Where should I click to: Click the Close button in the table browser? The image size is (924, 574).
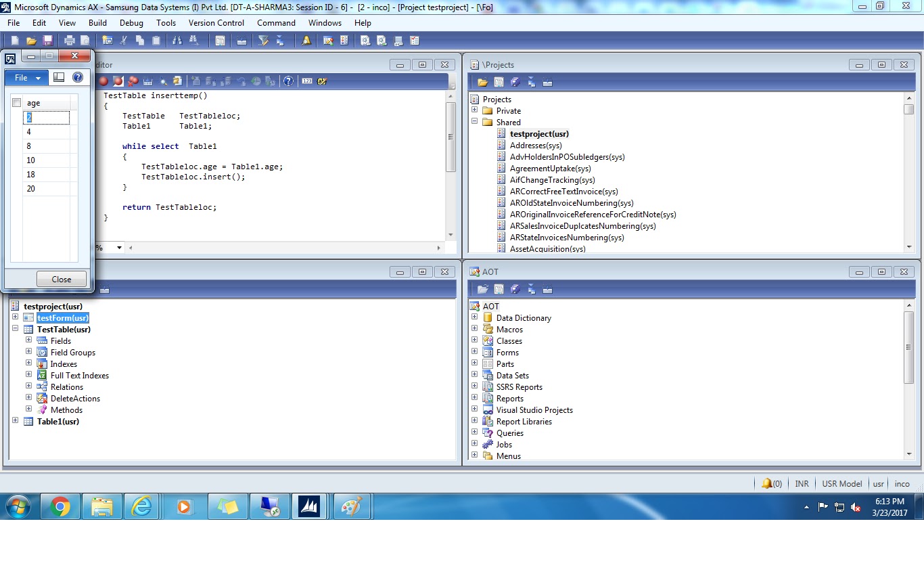[61, 279]
